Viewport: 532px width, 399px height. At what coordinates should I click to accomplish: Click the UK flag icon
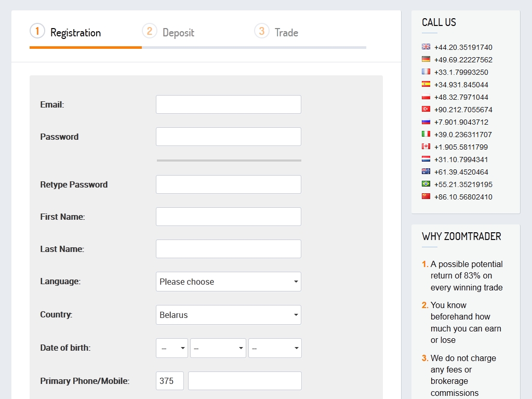pyautogui.click(x=426, y=47)
